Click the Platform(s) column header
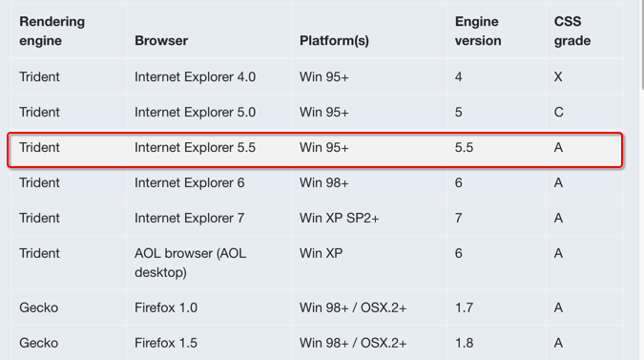Viewport: 644px width, 360px height. tap(369, 31)
